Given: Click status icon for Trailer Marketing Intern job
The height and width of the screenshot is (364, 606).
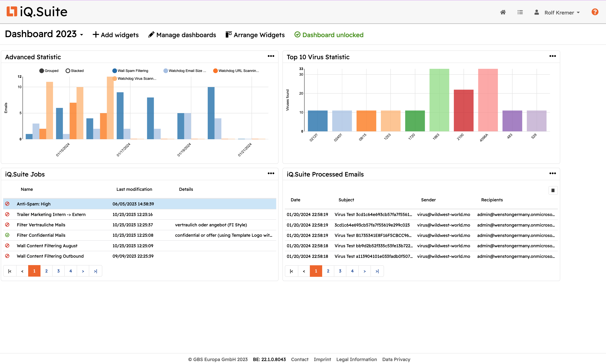Looking at the screenshot, I should click(7, 214).
